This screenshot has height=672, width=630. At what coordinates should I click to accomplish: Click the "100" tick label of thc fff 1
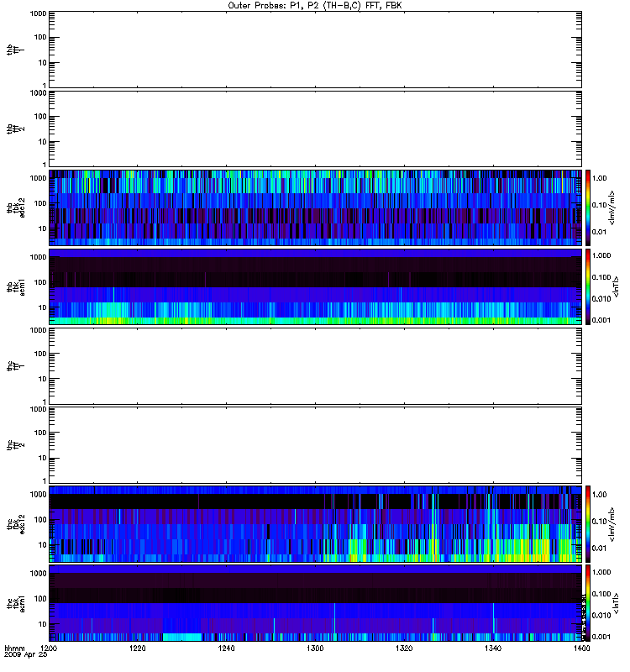[x=40, y=354]
